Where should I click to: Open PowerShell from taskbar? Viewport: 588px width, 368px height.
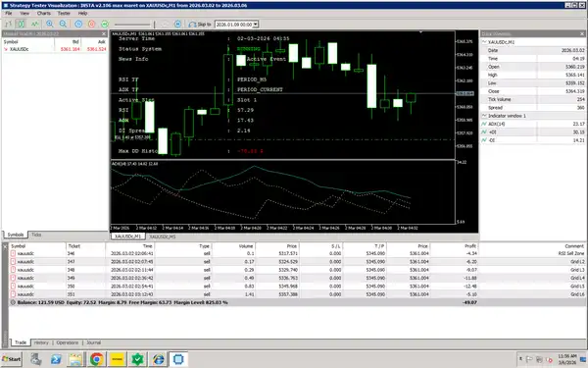[56, 359]
